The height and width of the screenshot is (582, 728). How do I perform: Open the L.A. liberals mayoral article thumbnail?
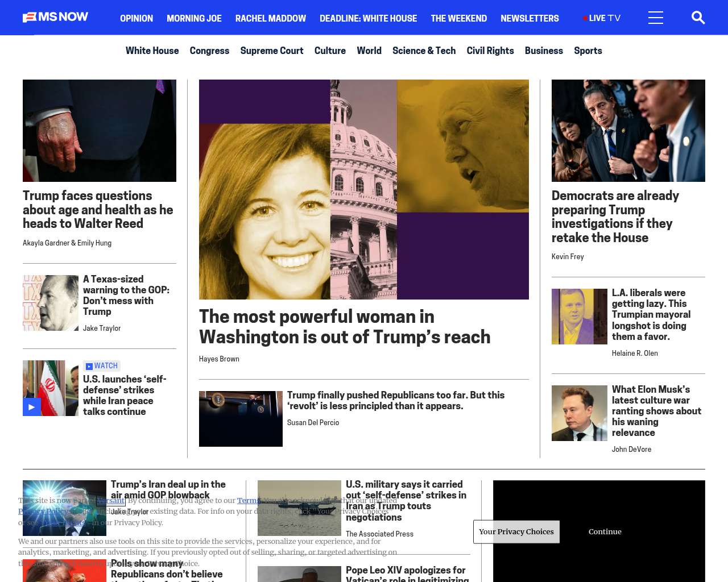click(x=580, y=317)
